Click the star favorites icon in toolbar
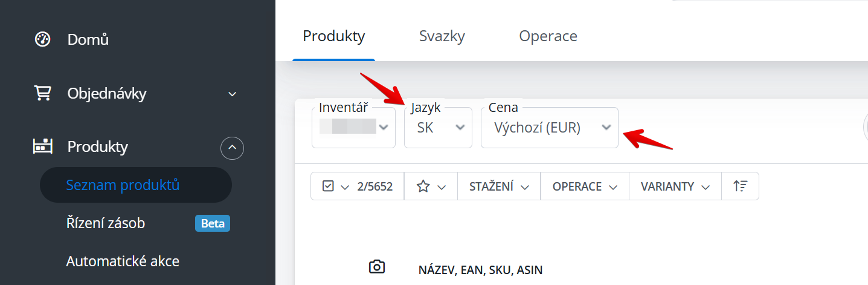Screen dimensions: 868x285 [x=423, y=186]
